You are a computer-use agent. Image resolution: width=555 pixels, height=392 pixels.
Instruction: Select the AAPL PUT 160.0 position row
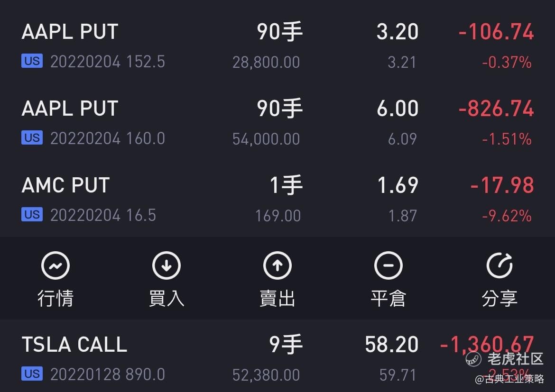click(277, 123)
